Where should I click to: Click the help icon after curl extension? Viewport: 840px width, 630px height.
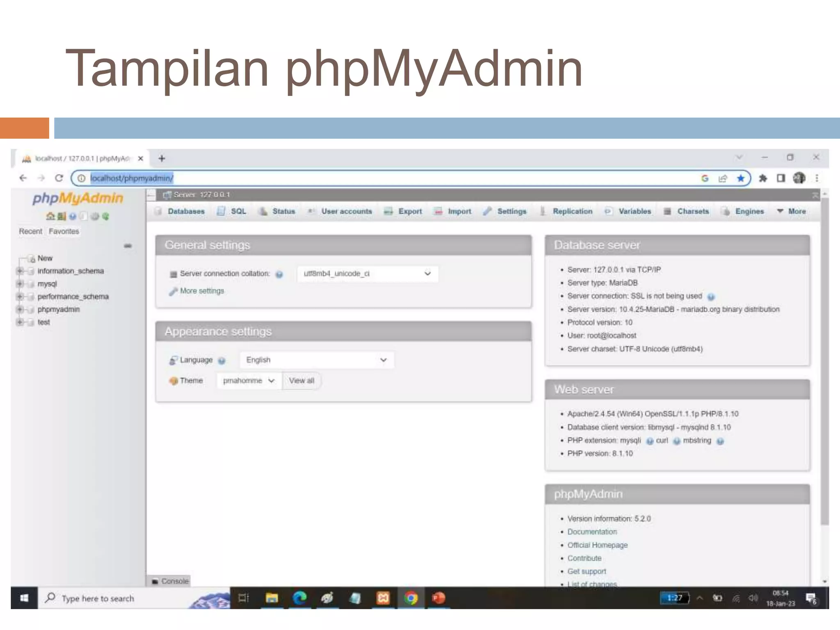pos(677,441)
